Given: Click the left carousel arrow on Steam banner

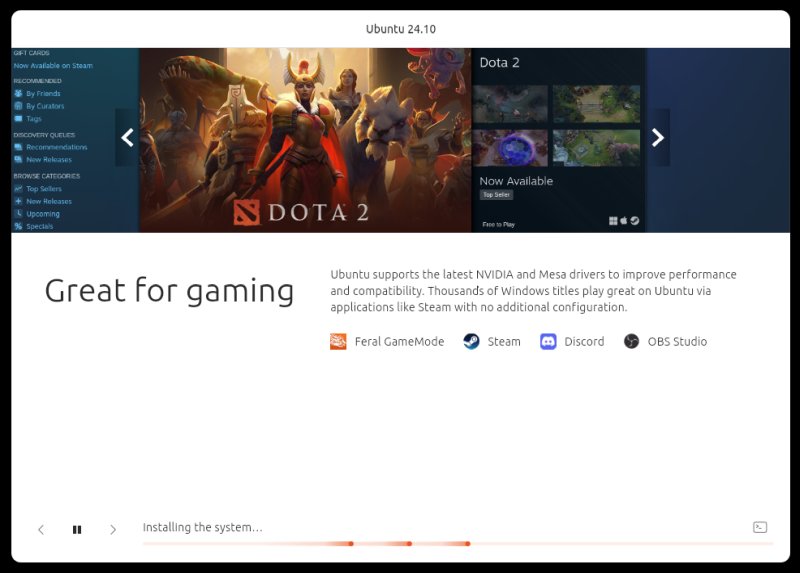Looking at the screenshot, I should coord(127,137).
